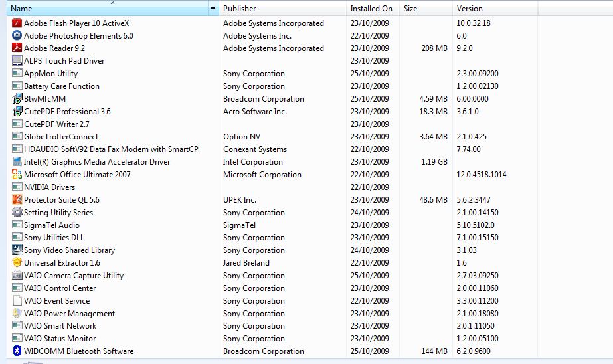Select the ALPS Touch Pad Driver name

coord(64,60)
